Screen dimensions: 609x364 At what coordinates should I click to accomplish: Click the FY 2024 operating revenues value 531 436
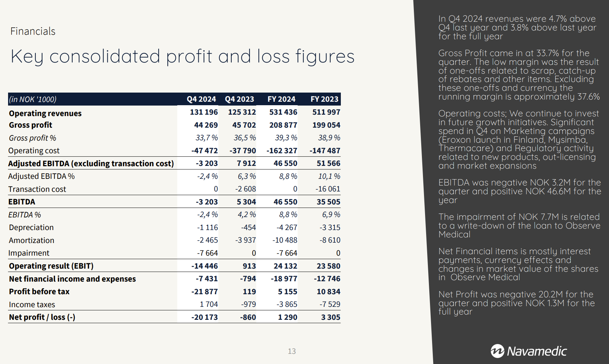coord(283,112)
